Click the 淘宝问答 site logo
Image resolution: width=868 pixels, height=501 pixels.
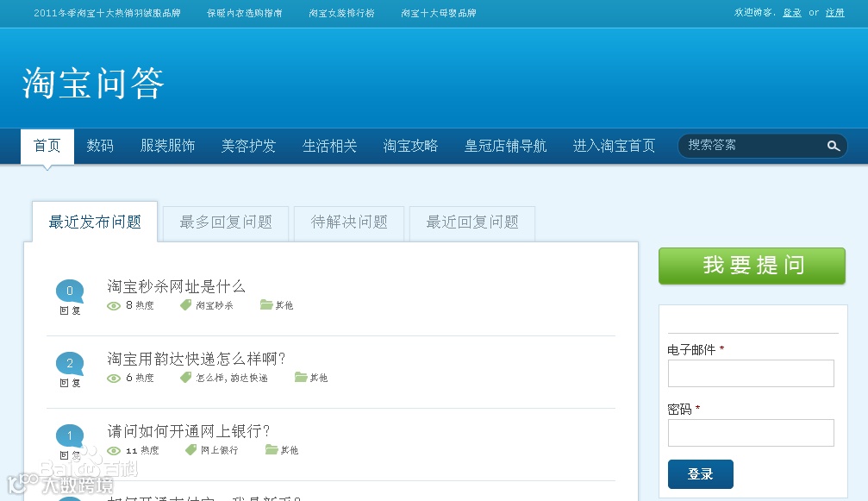[93, 83]
